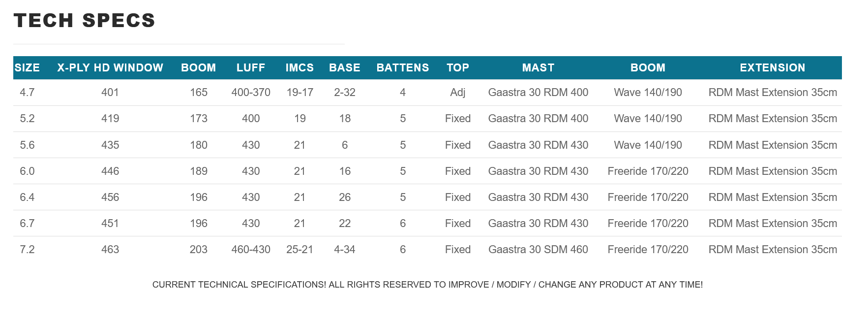Click the 7.2 size row cell
868x328 pixels.
click(x=27, y=250)
